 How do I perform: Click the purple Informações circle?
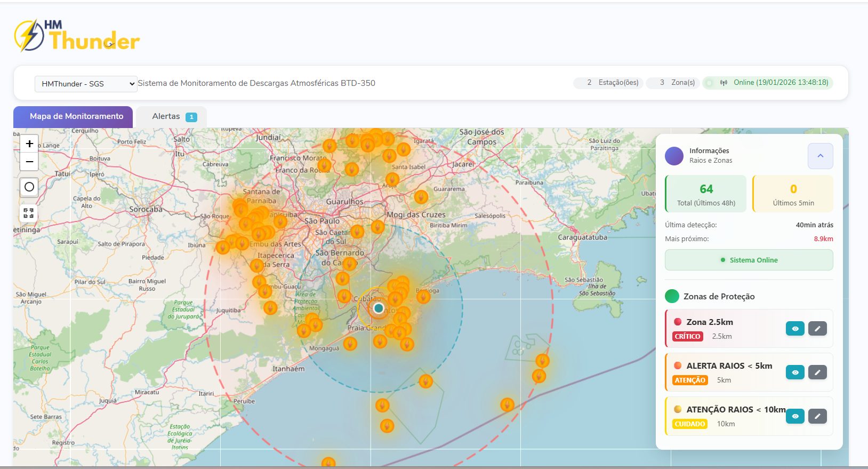pos(674,156)
